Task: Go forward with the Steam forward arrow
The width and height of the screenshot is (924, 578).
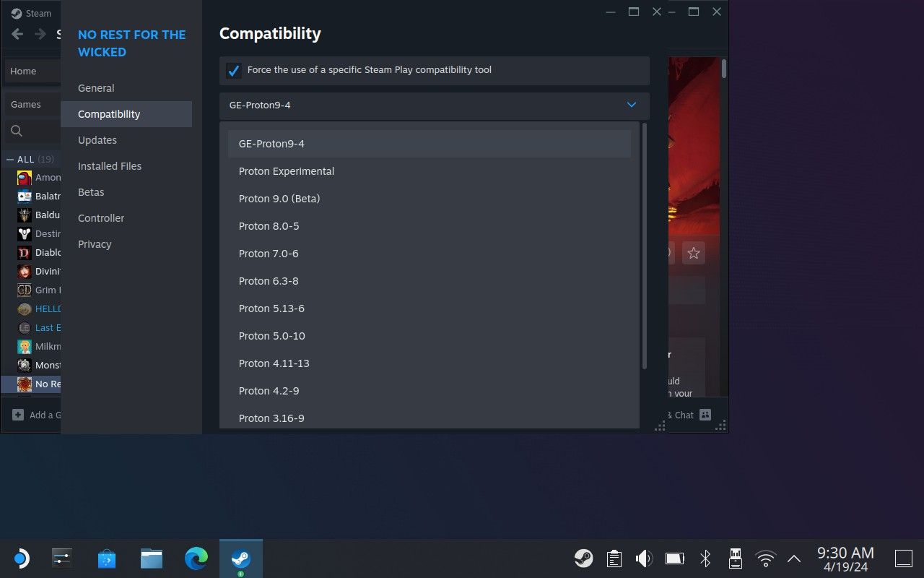Action: [39, 34]
